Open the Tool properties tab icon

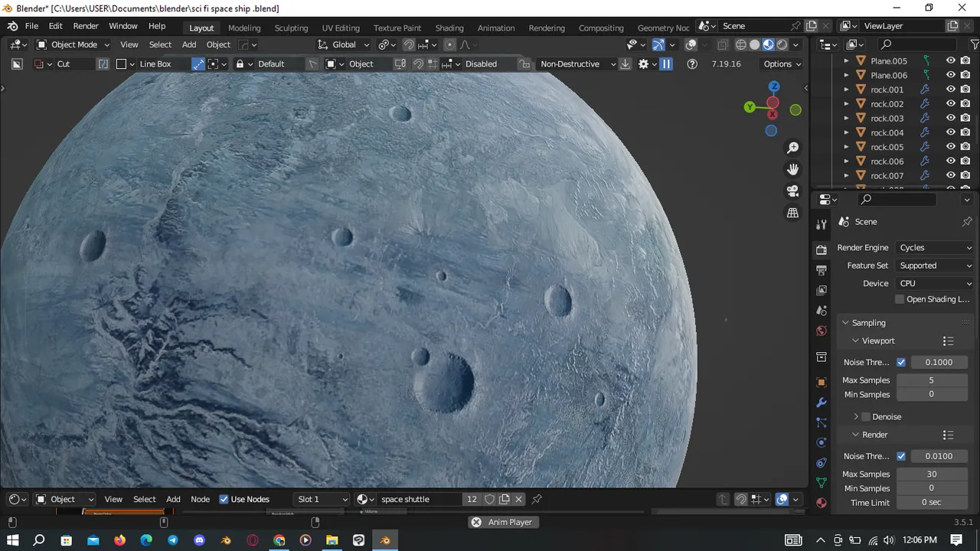[x=822, y=224]
